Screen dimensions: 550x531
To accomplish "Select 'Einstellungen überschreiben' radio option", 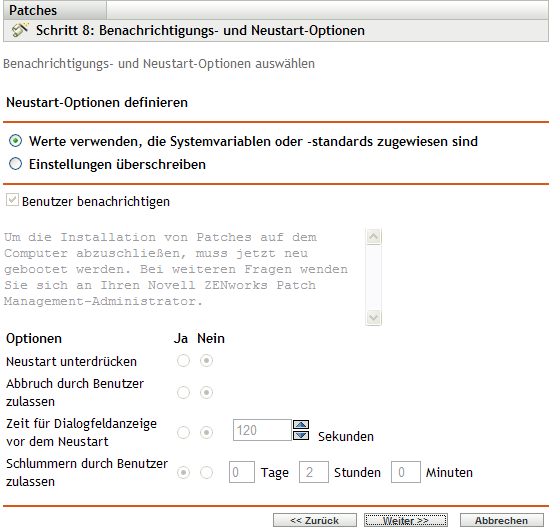I will click(x=15, y=164).
